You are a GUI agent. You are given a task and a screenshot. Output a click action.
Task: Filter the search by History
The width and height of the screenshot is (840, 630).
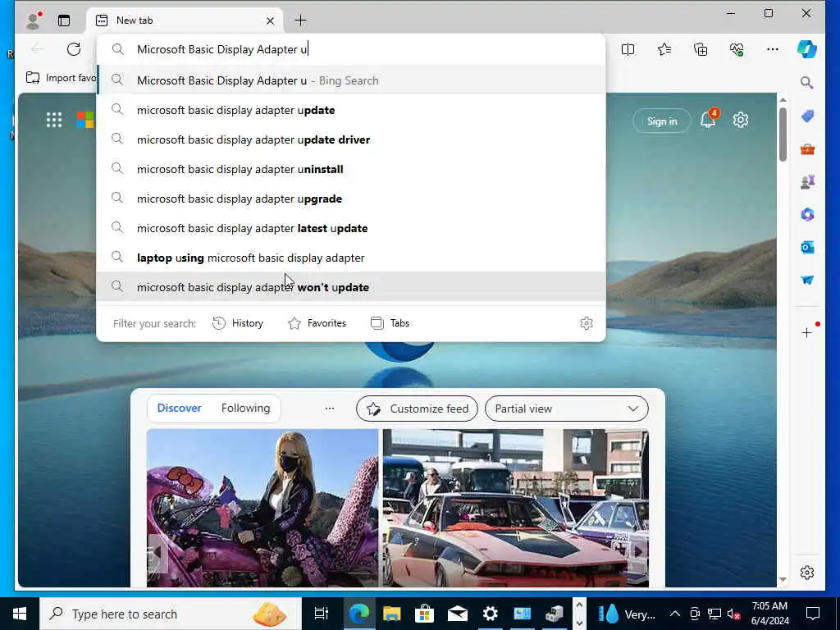pyautogui.click(x=238, y=323)
